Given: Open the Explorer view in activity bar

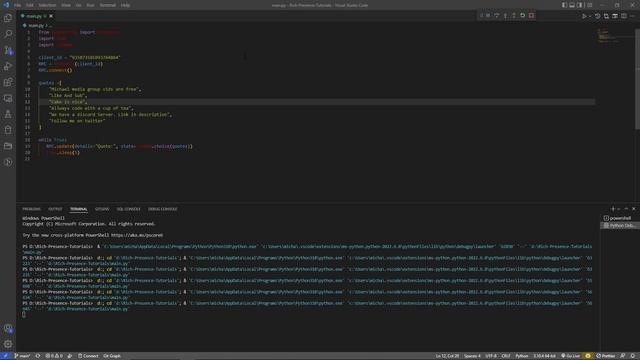Looking at the screenshot, I should 8,18.
